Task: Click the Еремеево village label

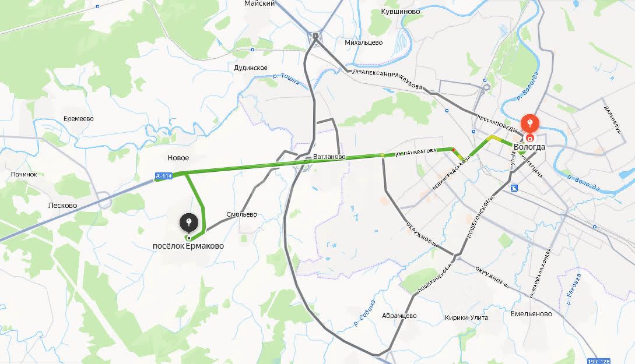Action: (79, 118)
